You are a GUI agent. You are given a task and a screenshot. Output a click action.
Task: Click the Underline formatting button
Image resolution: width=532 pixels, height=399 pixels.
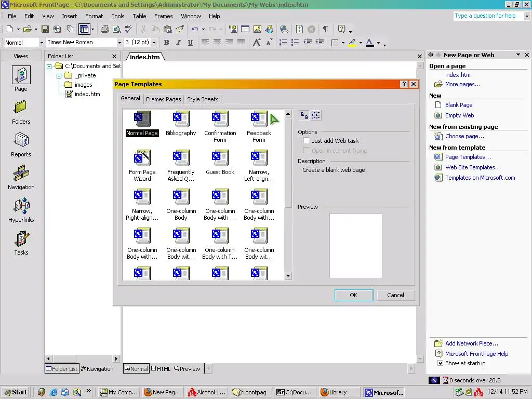tap(190, 43)
